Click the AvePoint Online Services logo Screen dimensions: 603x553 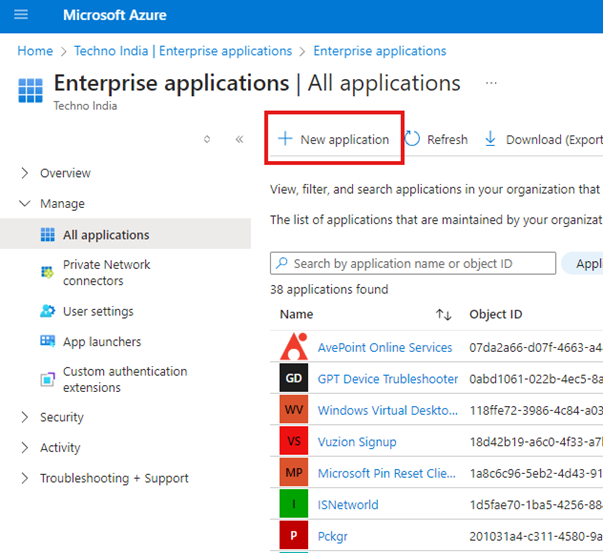click(294, 346)
